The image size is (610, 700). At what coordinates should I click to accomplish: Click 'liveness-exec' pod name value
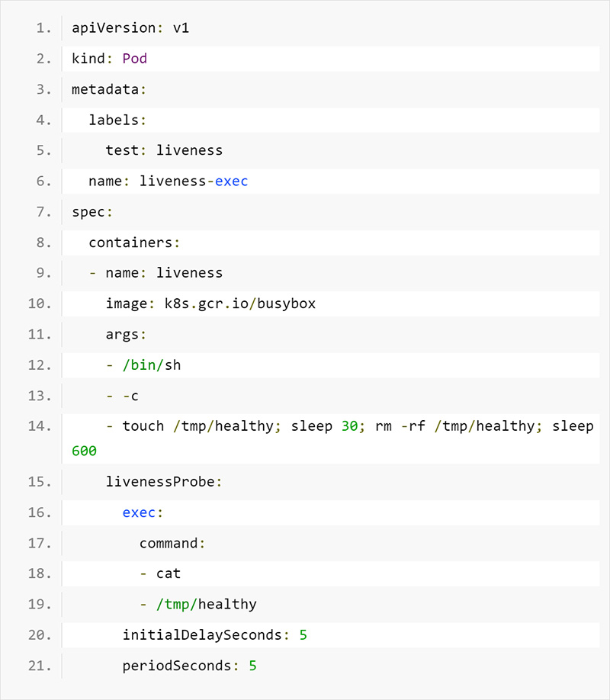coord(194,181)
